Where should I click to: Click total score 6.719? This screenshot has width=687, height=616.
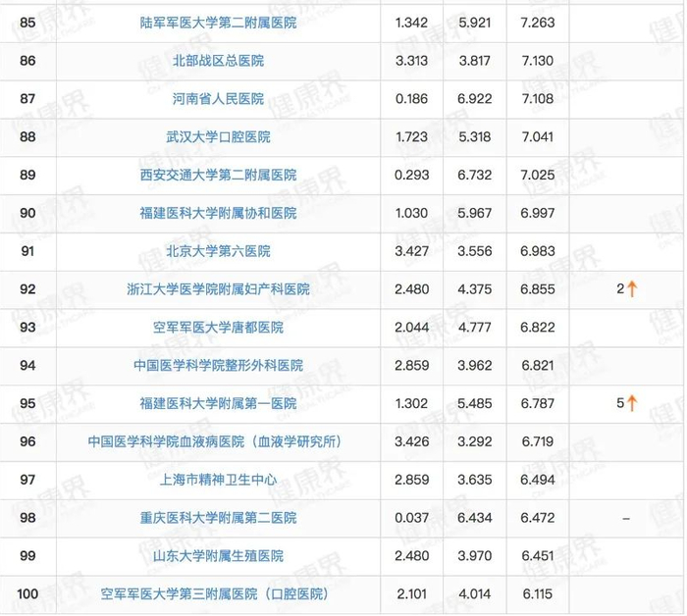(538, 441)
